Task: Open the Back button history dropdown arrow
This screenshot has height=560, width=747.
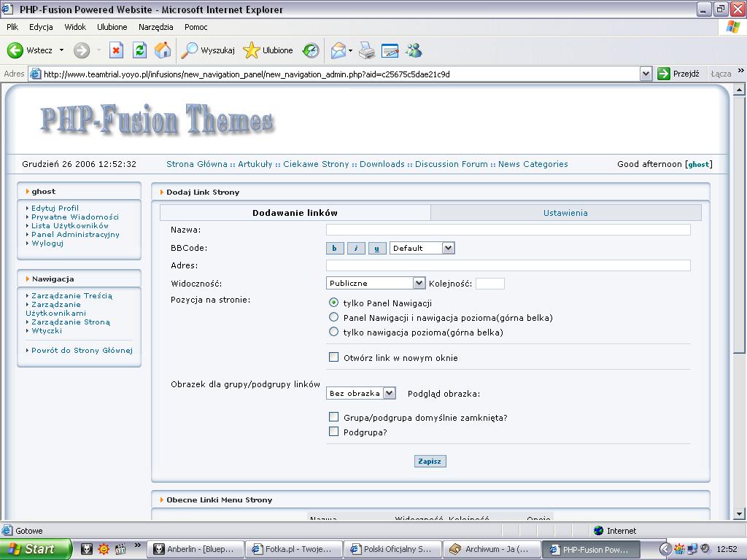Action: point(61,50)
